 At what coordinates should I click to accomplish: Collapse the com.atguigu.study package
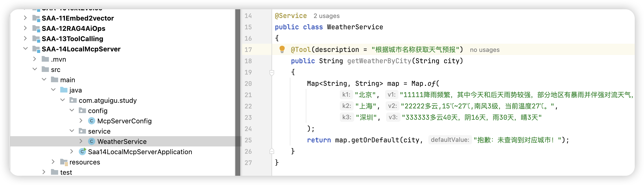click(x=63, y=100)
